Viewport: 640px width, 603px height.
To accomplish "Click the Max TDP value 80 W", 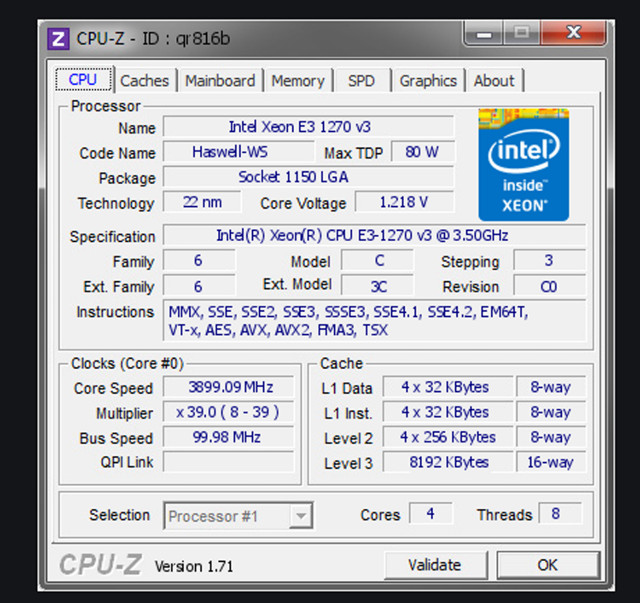I will [x=422, y=152].
